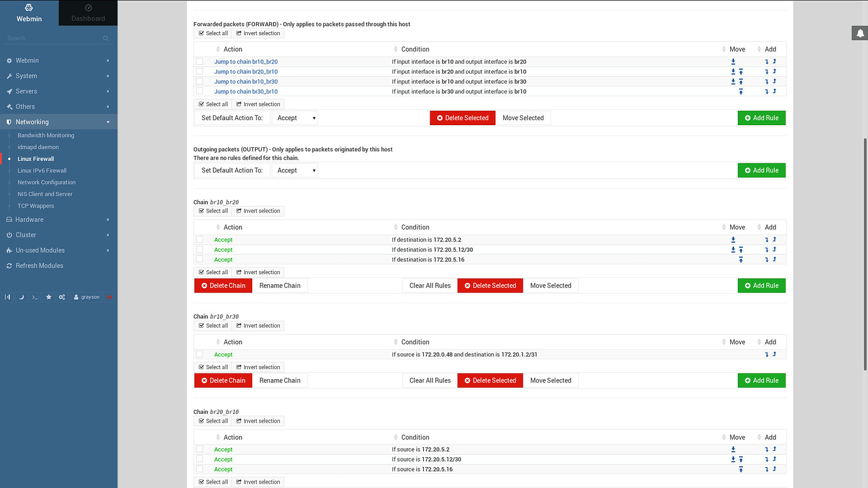Open the FORWARD default action dropdown
868x488 pixels.
[x=294, y=118]
